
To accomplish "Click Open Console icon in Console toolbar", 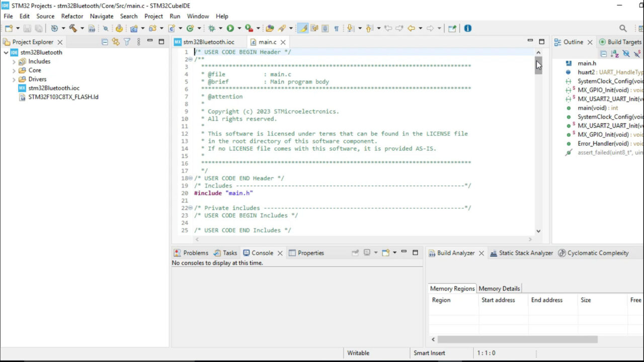I will [386, 253].
